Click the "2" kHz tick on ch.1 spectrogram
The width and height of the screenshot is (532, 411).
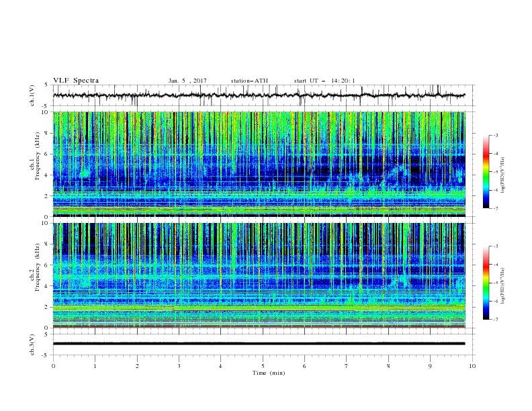48,195
